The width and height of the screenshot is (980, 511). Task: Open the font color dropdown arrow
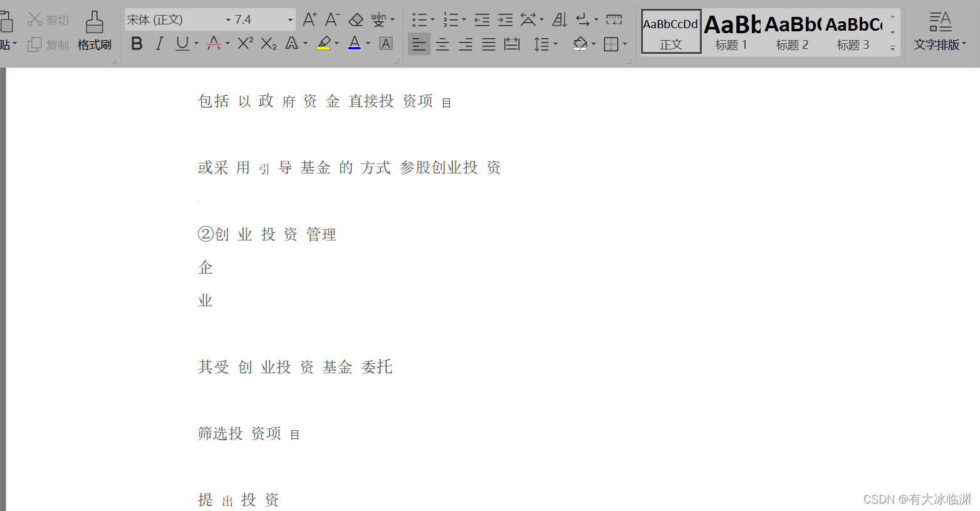[368, 43]
